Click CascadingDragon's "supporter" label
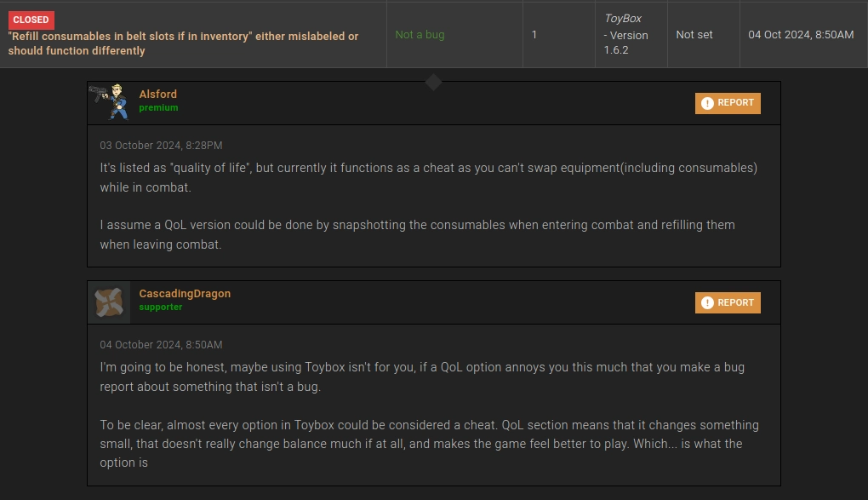Viewport: 868px width, 500px height. pos(161,307)
